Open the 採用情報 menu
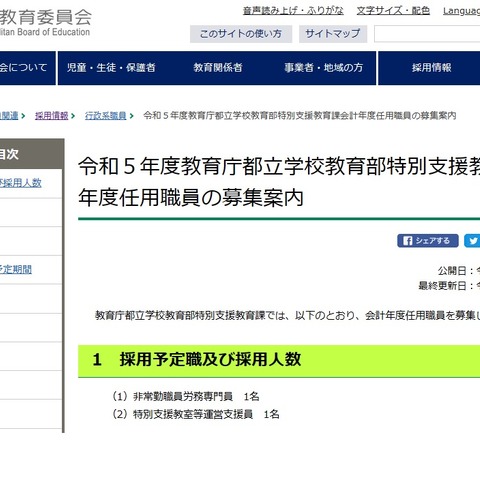Viewport: 480px width, 480px height. point(431,68)
